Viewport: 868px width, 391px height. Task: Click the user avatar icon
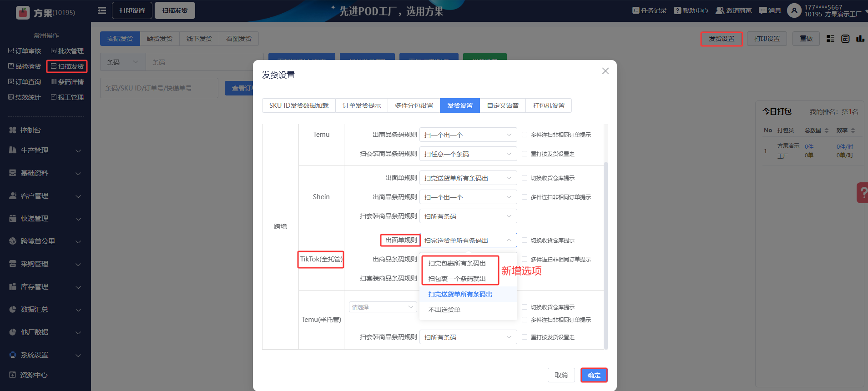[794, 10]
